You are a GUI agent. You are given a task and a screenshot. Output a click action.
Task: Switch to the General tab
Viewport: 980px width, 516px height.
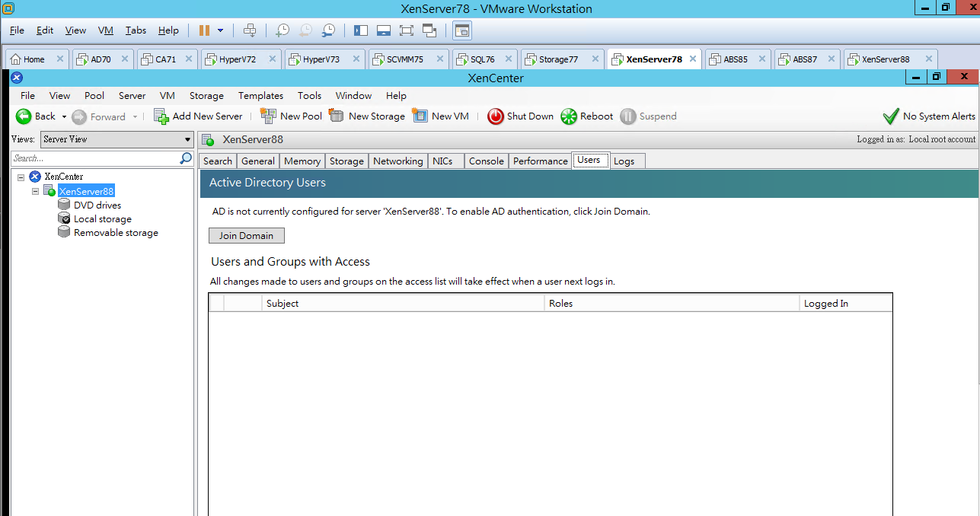258,161
